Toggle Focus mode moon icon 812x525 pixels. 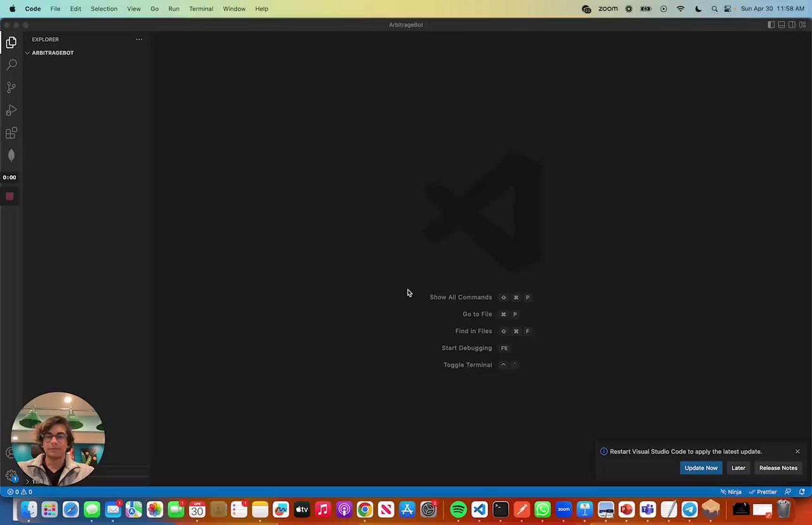point(698,9)
